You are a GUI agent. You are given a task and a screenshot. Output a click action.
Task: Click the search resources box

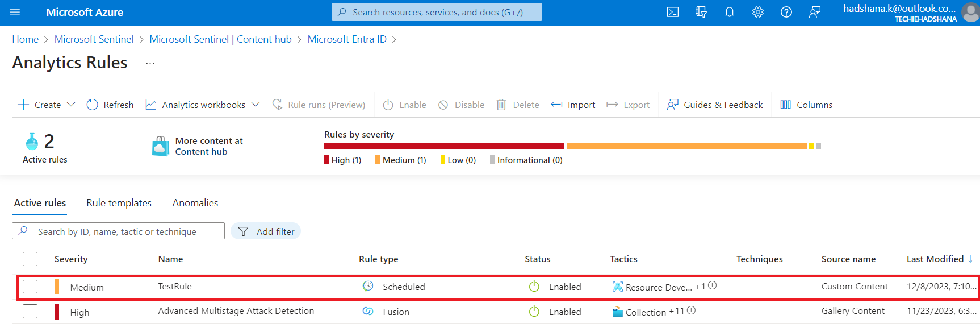click(x=437, y=12)
